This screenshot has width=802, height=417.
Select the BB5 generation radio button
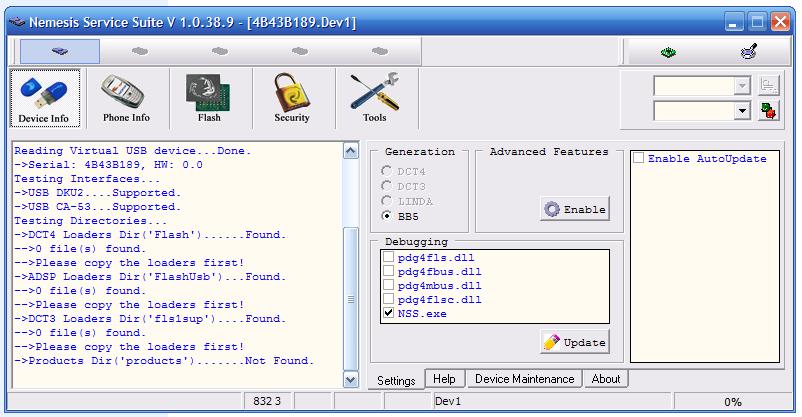coord(387,215)
